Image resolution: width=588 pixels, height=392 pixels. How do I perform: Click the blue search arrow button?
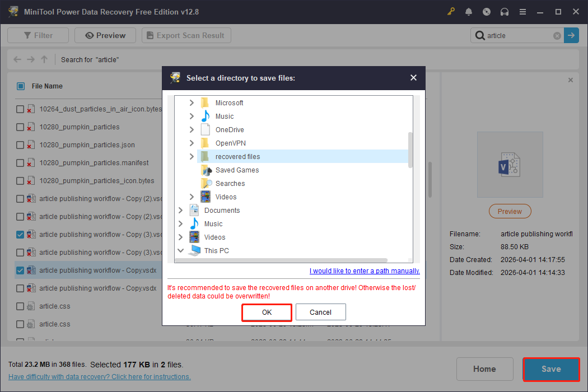tap(571, 35)
